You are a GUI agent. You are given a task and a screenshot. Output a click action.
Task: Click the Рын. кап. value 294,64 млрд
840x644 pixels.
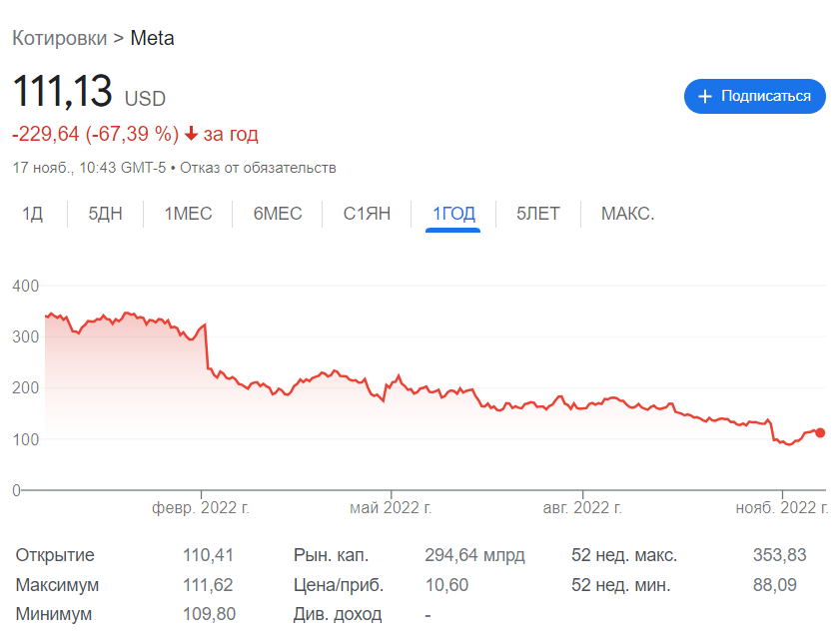[x=474, y=555]
